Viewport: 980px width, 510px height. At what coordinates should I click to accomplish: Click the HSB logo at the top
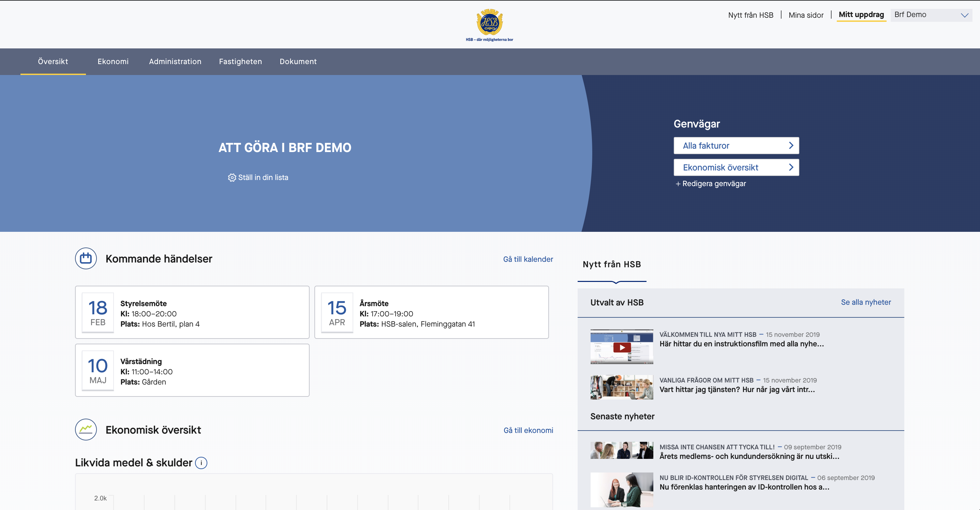click(x=490, y=25)
